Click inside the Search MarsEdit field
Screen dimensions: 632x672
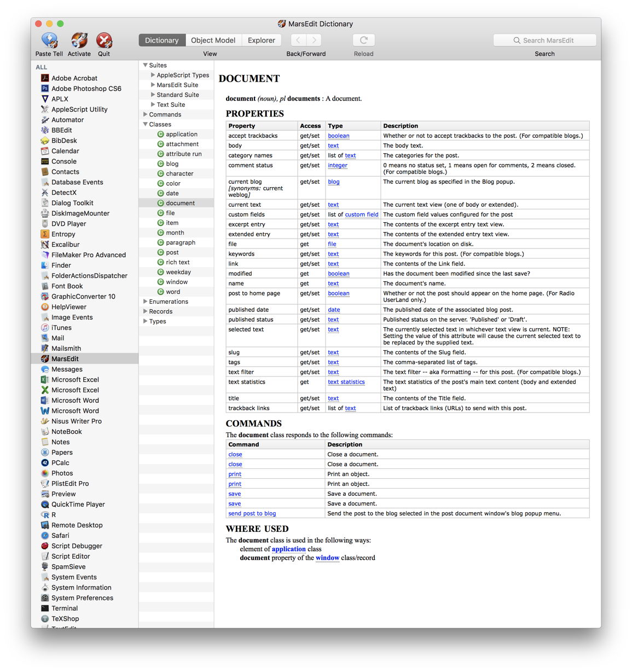[x=544, y=40]
